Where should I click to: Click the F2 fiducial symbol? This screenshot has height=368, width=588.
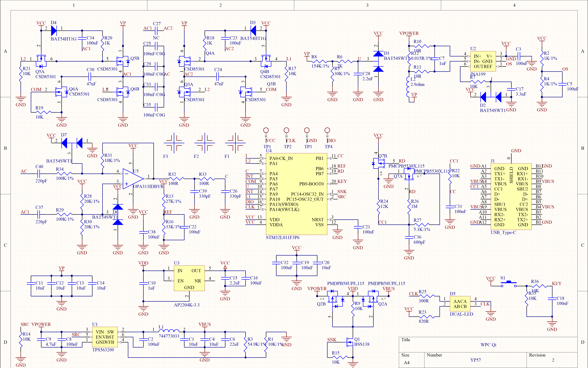coord(205,143)
